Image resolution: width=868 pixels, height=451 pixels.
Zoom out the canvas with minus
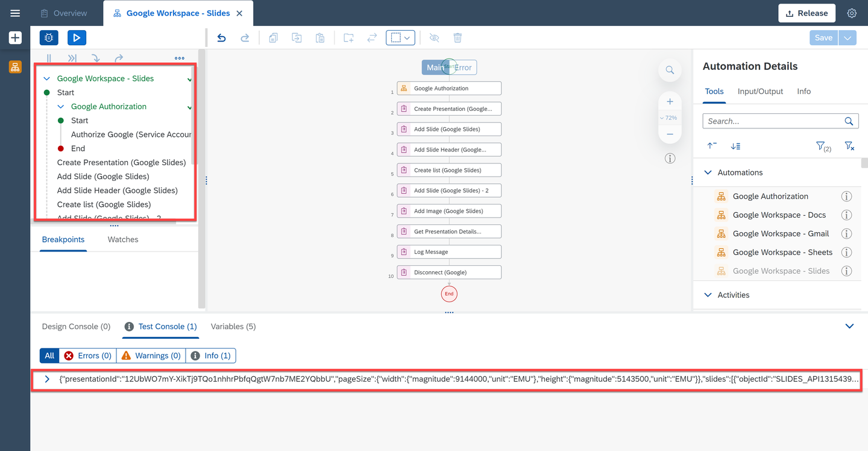670,134
